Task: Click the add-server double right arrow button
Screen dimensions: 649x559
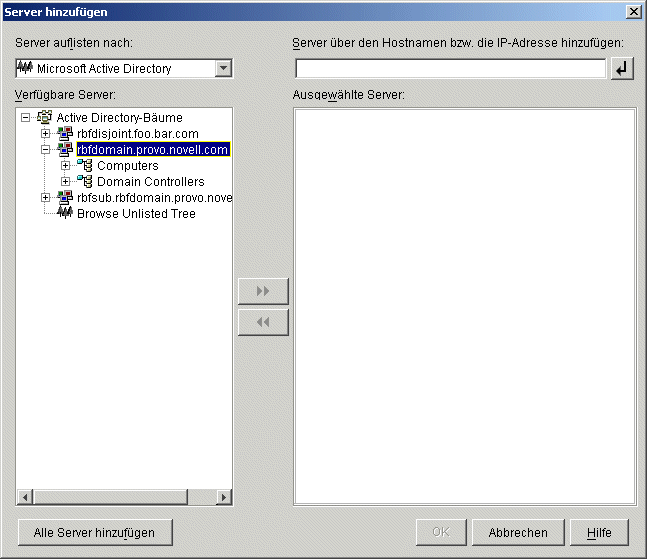Action: tap(263, 291)
